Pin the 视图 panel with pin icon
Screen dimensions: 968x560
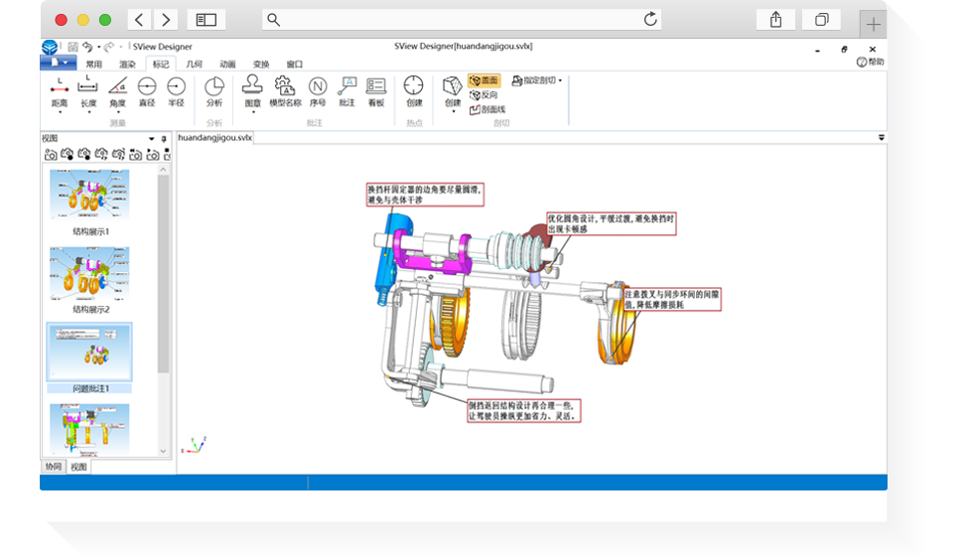tap(164, 138)
